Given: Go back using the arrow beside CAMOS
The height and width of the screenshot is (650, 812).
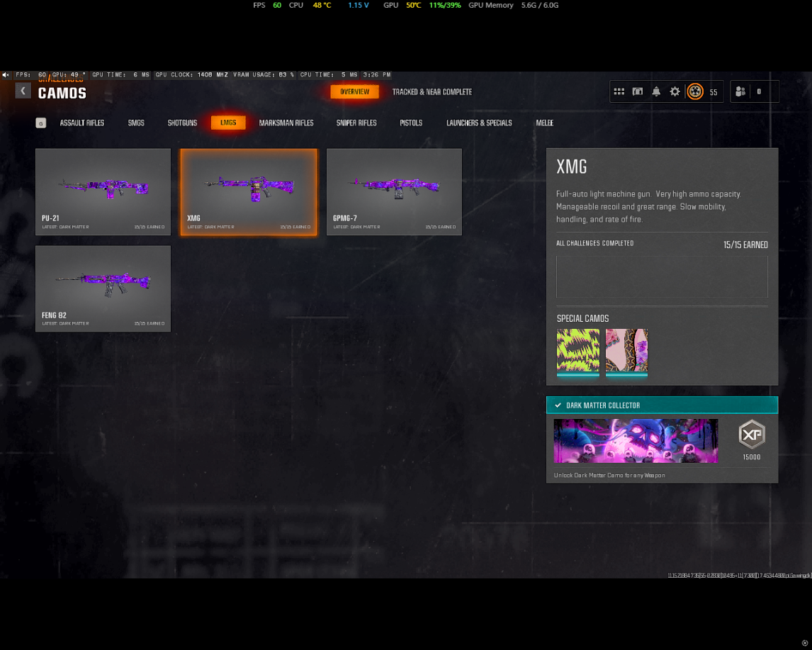Looking at the screenshot, I should tap(23, 91).
